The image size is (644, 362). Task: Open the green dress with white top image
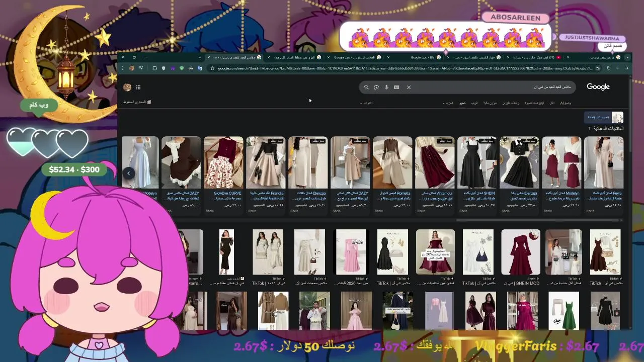pos(563,310)
